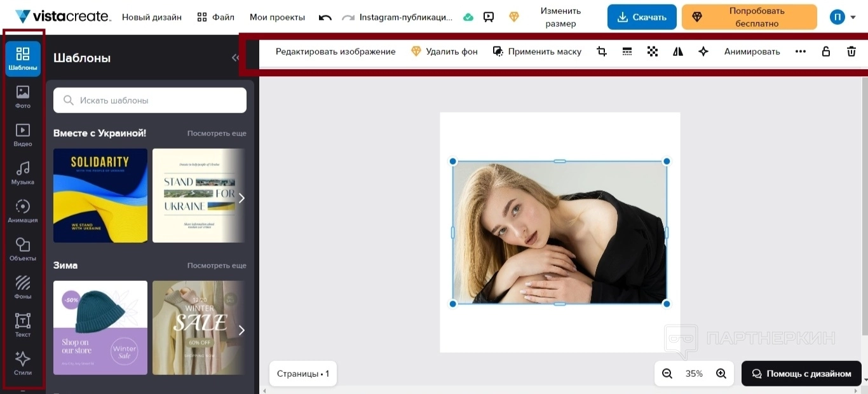Switch to the Фото sidebar tab
This screenshot has width=868, height=394.
[23, 97]
